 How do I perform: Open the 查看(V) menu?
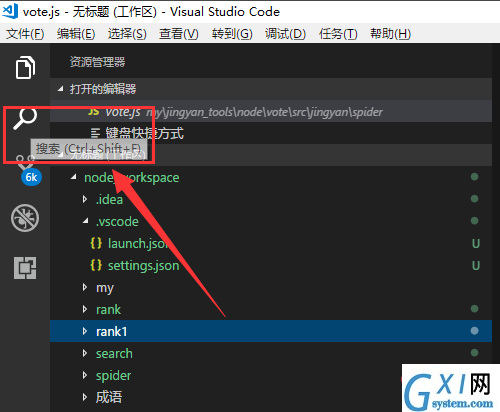point(179,34)
